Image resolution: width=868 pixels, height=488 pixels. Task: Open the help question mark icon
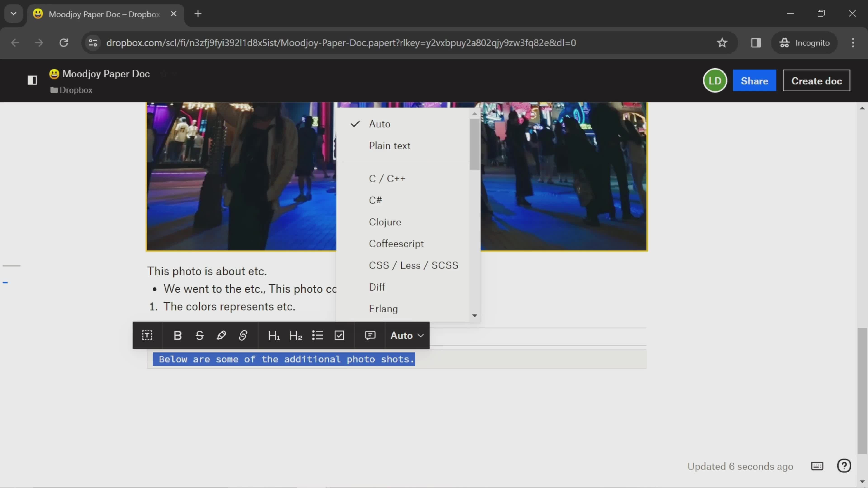click(x=844, y=466)
